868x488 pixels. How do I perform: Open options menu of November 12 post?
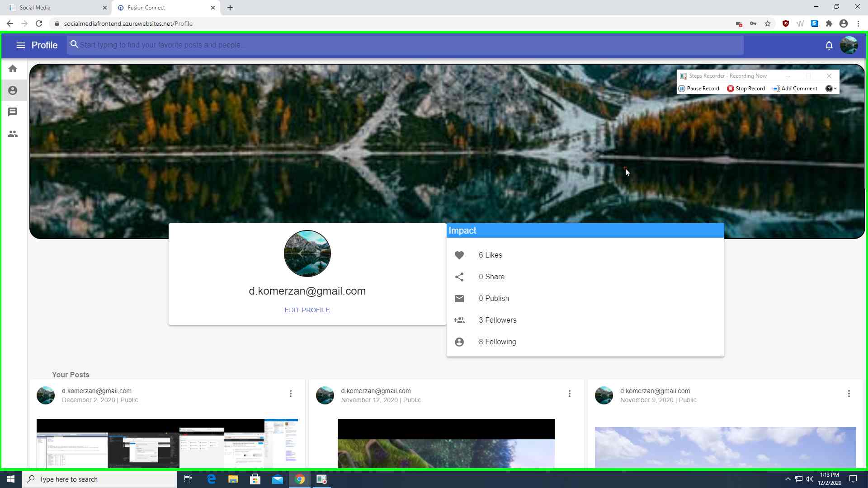570,394
